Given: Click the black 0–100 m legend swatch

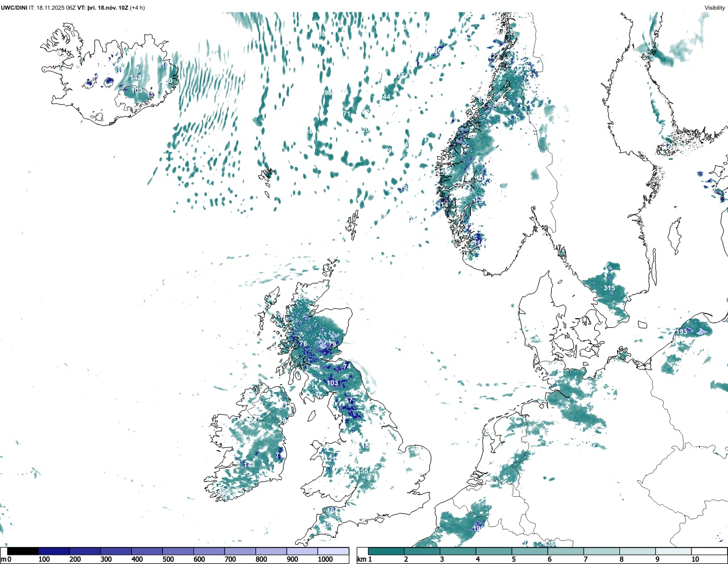Looking at the screenshot, I should point(23,551).
